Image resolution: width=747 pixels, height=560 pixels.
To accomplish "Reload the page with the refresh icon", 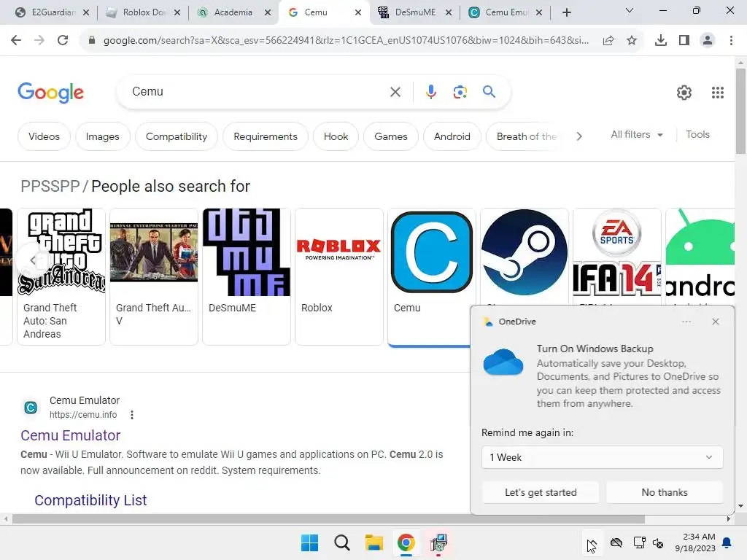I will tap(63, 40).
